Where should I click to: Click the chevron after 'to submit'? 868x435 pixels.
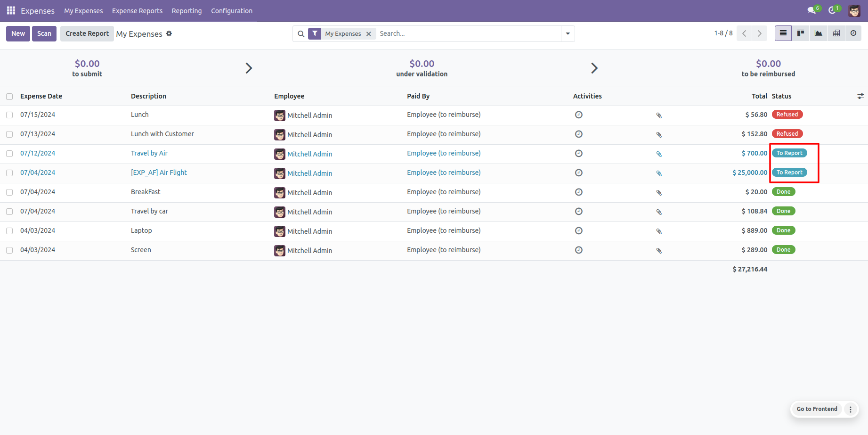click(x=249, y=68)
